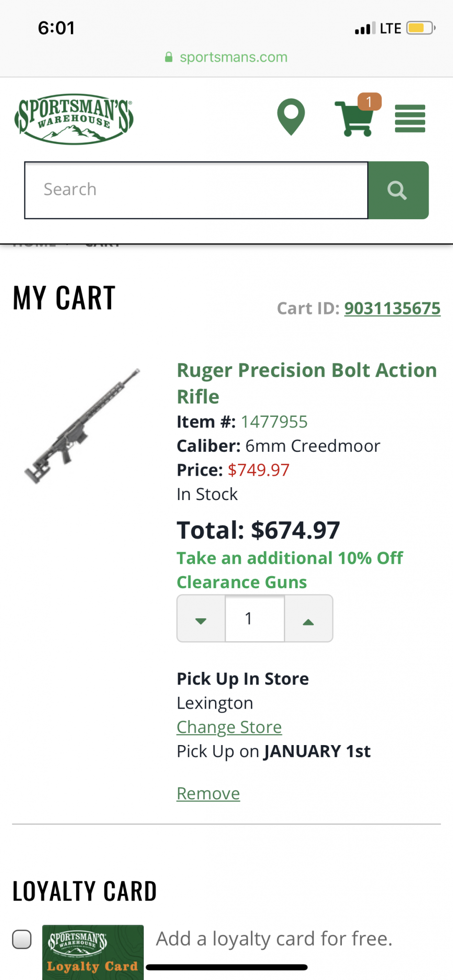Increase quantity with the up arrow
This screenshot has height=980, width=453.
[308, 619]
